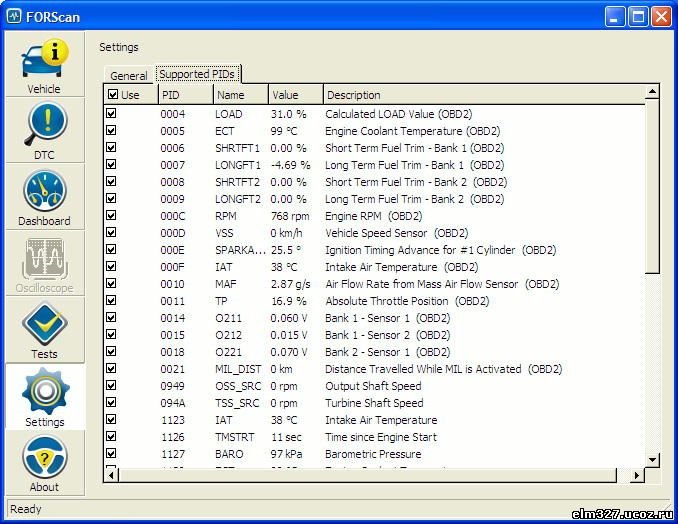Click the Ready status bar text

pyautogui.click(x=26, y=509)
